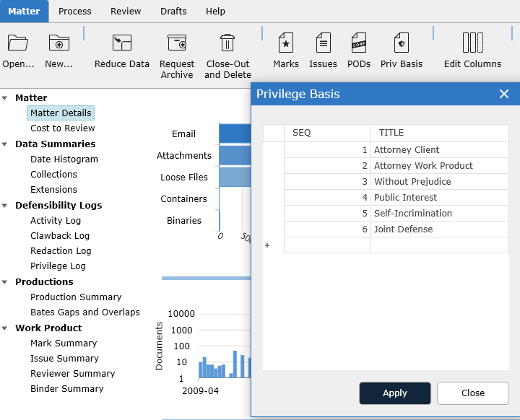Viewport: 520px width, 420px height.
Task: Open the Date Histogram summary
Action: coord(64,159)
